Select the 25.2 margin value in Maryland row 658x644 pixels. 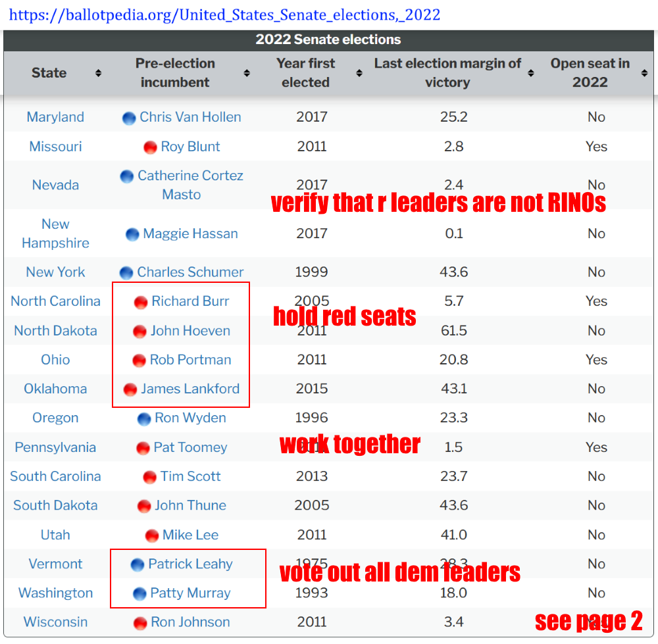pos(453,117)
